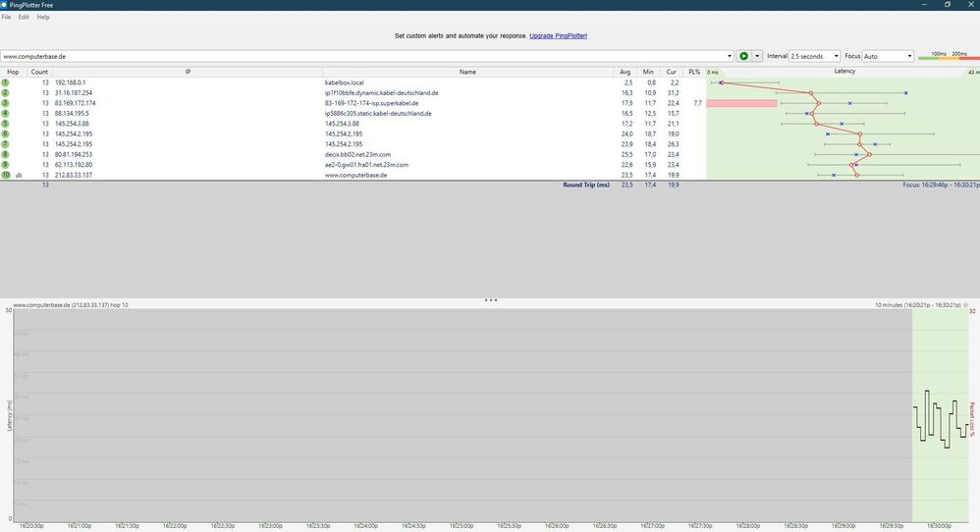
Task: Open the dropdown arrow beside the start button
Action: (757, 56)
